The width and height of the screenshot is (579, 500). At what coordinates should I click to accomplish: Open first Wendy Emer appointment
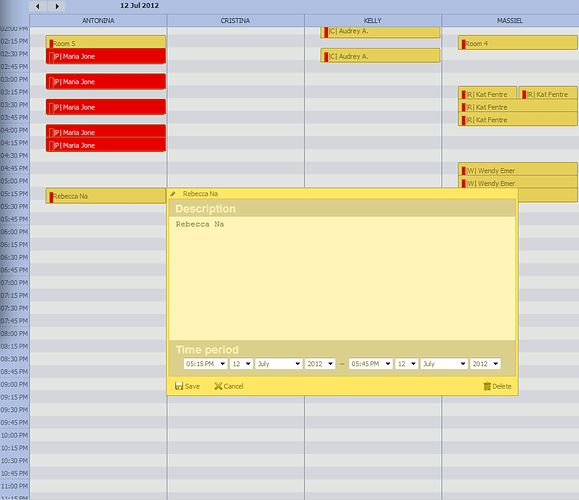pos(518,170)
